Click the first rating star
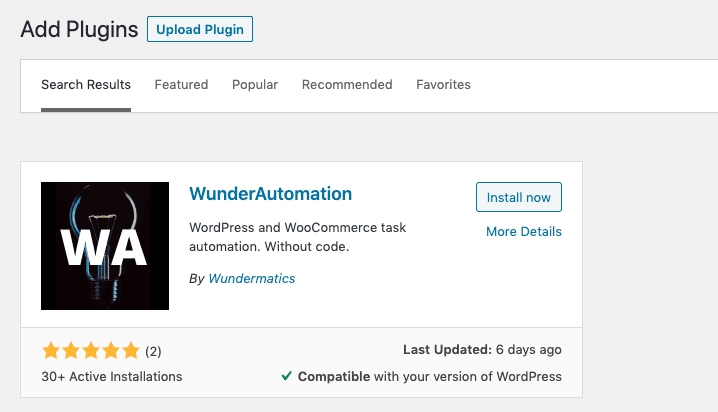This screenshot has height=412, width=718. tap(51, 351)
